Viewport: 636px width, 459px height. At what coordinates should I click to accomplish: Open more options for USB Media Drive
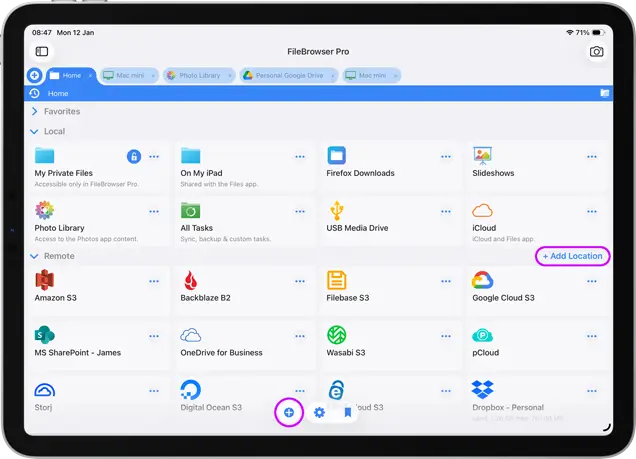click(446, 211)
